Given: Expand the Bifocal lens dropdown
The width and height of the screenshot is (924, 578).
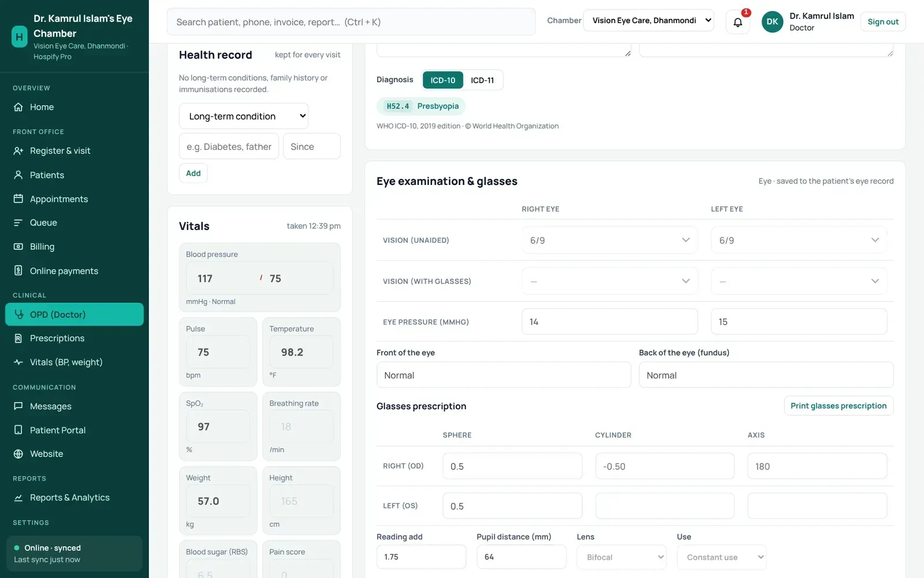Looking at the screenshot, I should pyautogui.click(x=622, y=557).
